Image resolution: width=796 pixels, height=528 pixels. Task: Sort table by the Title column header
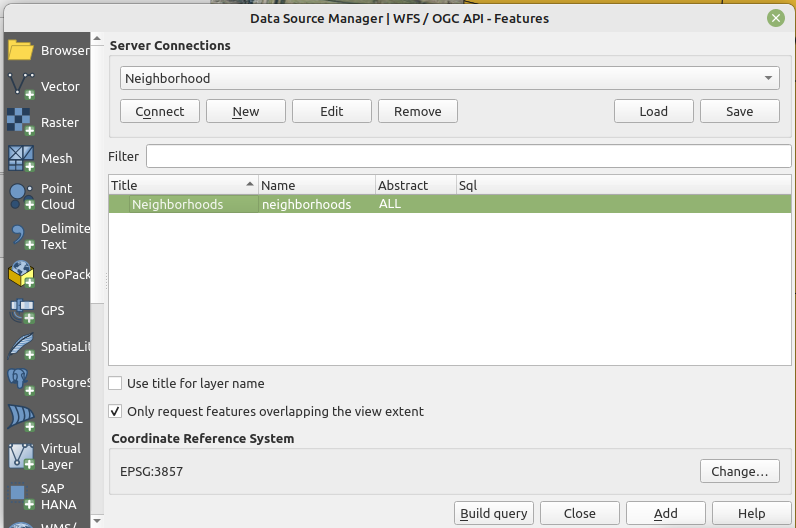tap(183, 185)
